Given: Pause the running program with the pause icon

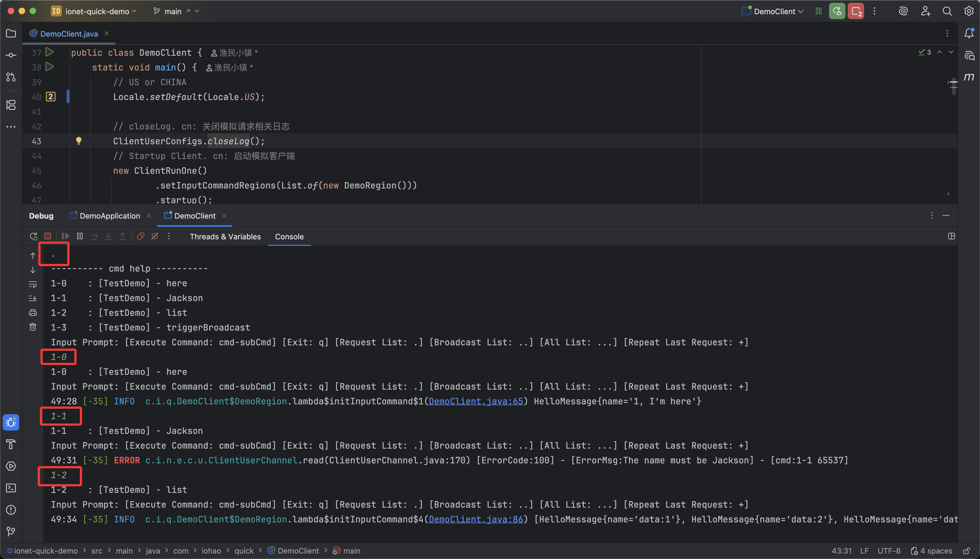Looking at the screenshot, I should click(80, 236).
